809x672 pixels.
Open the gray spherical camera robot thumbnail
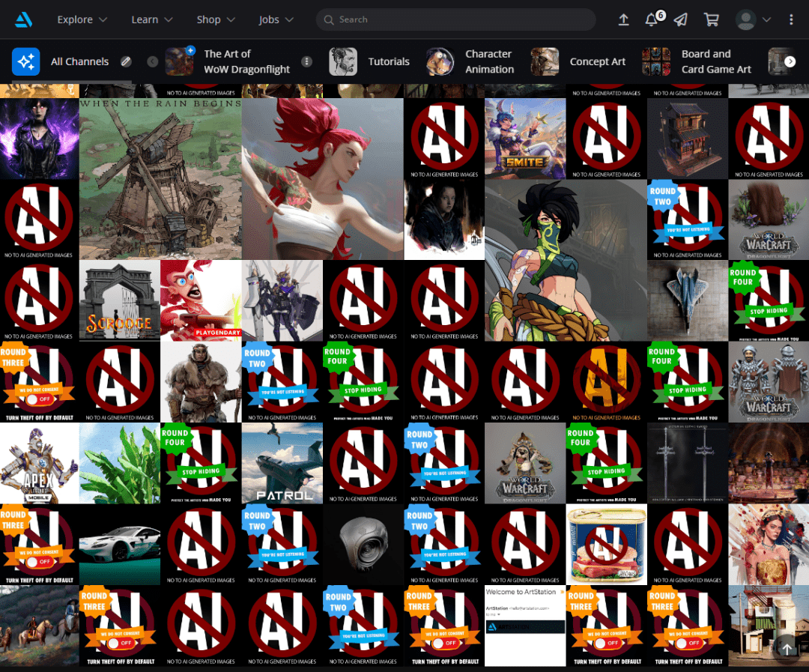tap(363, 544)
